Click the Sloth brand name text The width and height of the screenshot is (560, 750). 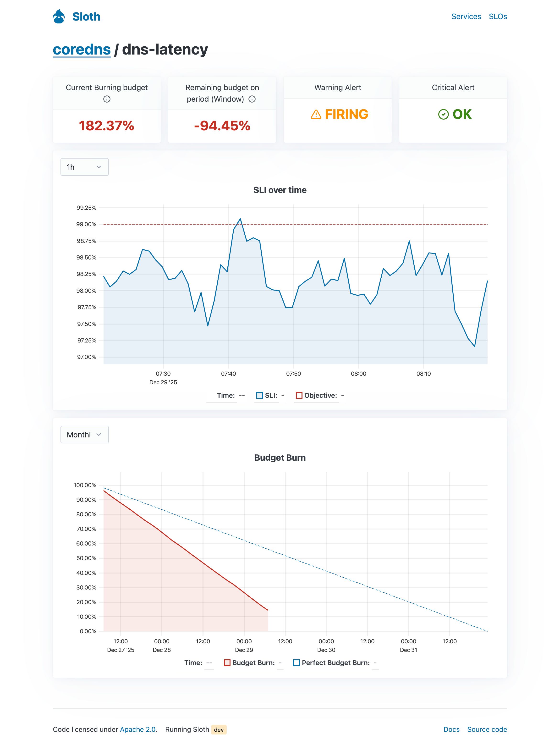point(87,17)
